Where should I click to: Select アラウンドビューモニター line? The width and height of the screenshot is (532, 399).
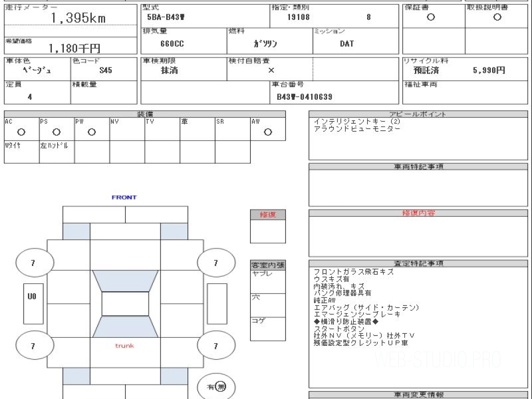(x=357, y=129)
